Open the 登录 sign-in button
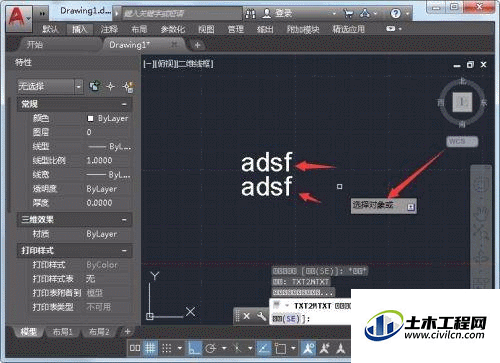Screen dimensions: 500x363 click(277, 14)
